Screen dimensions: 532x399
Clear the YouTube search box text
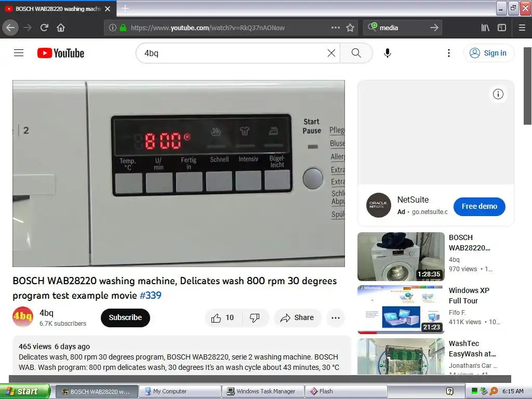(331, 53)
